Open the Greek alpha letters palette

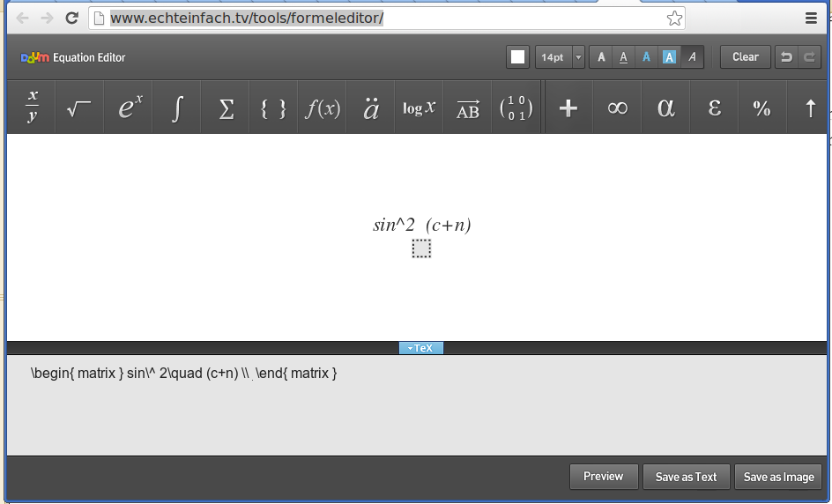[x=666, y=107]
